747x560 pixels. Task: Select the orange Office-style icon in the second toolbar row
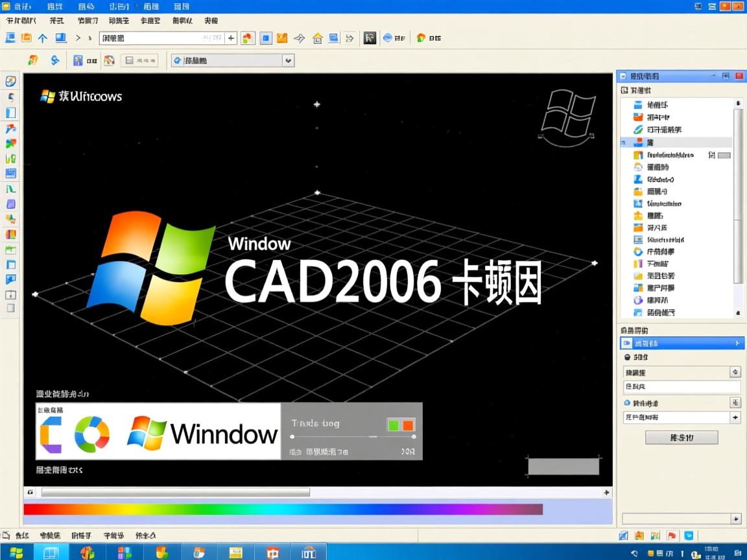coord(32,60)
